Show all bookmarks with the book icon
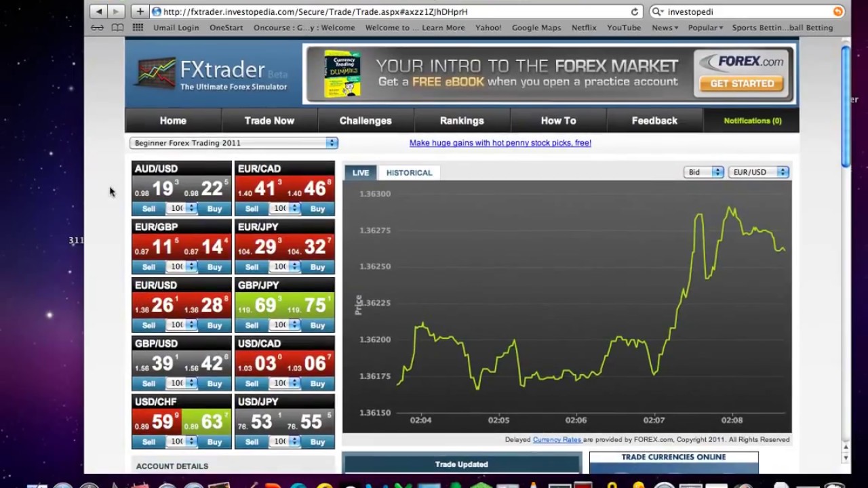Image resolution: width=868 pixels, height=488 pixels. [x=117, y=28]
